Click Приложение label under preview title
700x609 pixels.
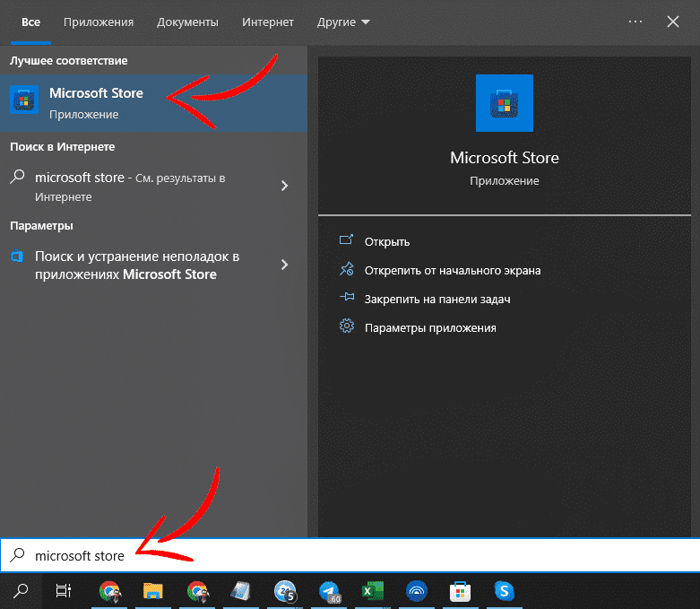pos(504,181)
